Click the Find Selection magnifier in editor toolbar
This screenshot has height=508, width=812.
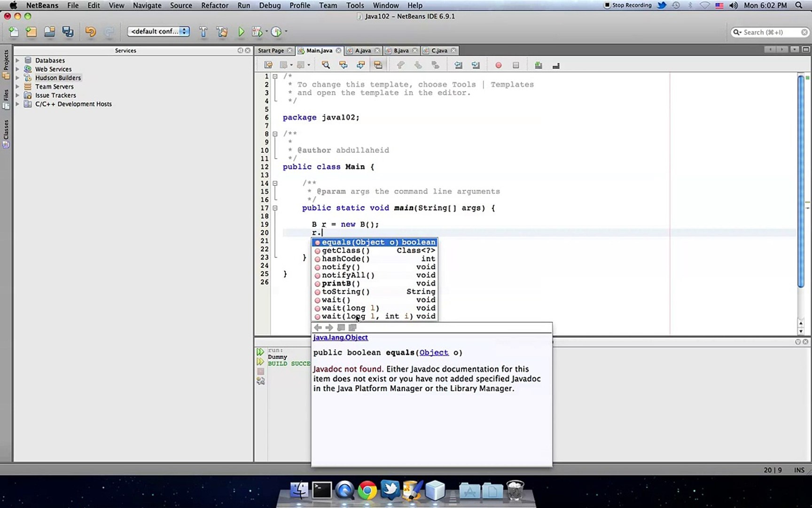[x=325, y=64]
